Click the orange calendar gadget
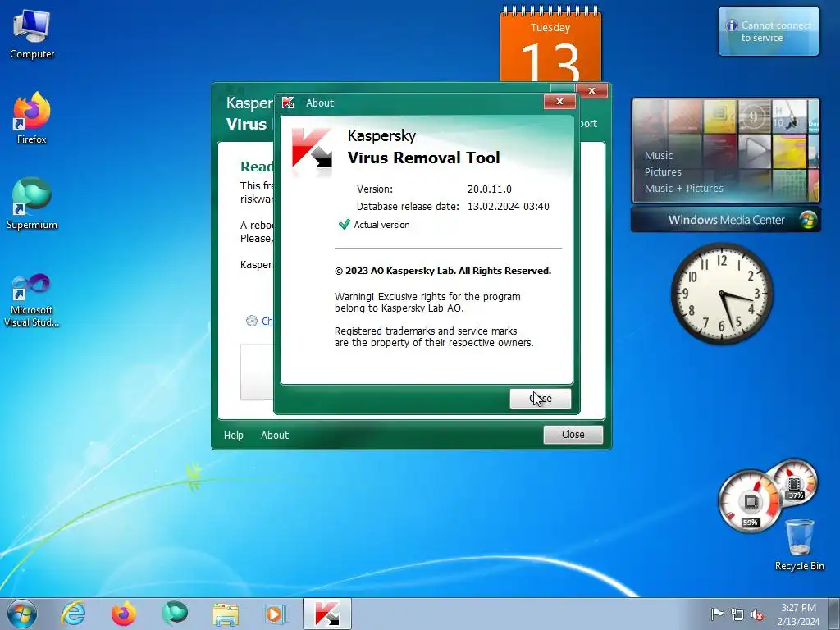Image resolution: width=840 pixels, height=630 pixels. pyautogui.click(x=550, y=46)
